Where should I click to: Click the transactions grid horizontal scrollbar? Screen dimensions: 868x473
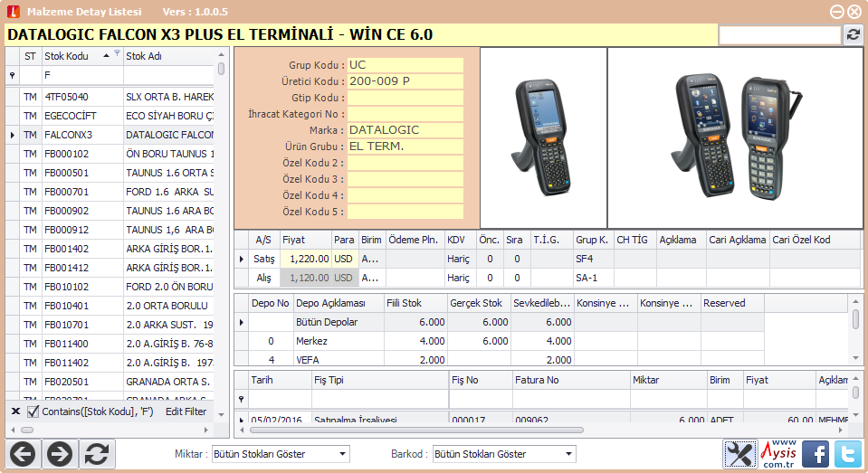[417, 430]
